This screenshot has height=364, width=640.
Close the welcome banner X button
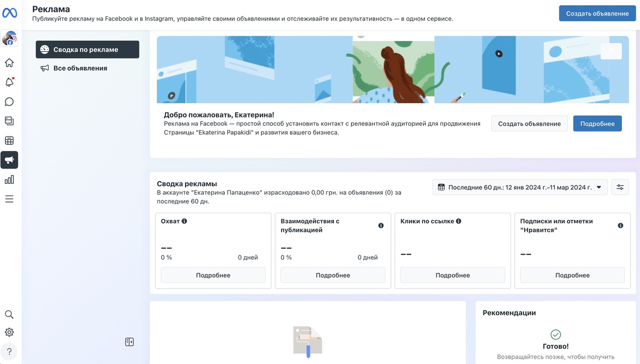pyautogui.click(x=611, y=51)
